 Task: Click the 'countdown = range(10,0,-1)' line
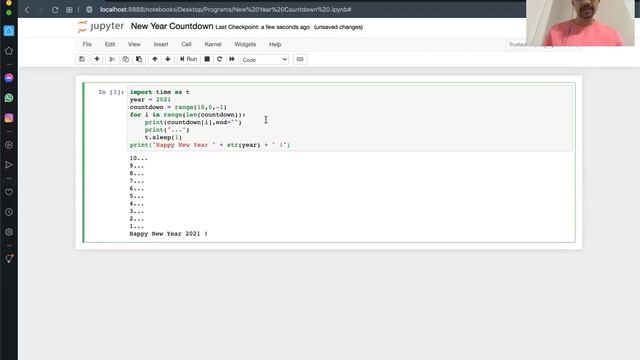point(178,107)
